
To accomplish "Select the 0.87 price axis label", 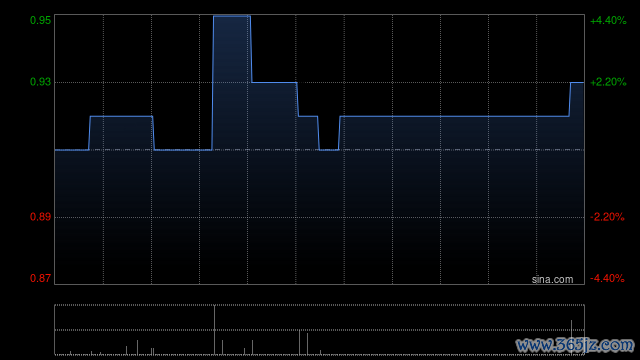I will 40,278.
